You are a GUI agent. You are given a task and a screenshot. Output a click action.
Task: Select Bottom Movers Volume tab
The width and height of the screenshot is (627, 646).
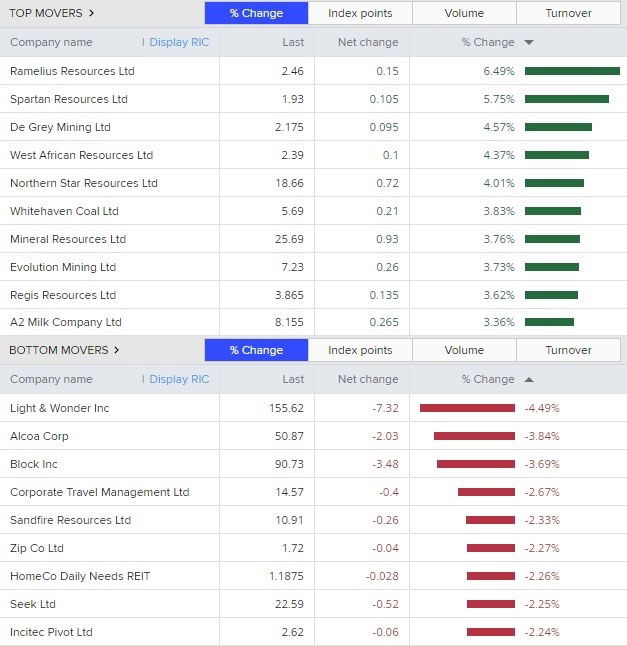464,350
